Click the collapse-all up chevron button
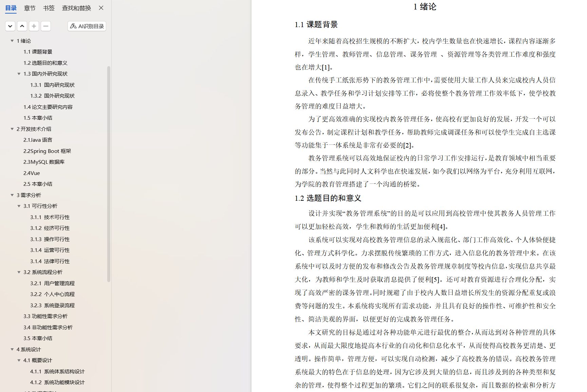The height and width of the screenshot is (392, 587). [x=22, y=26]
